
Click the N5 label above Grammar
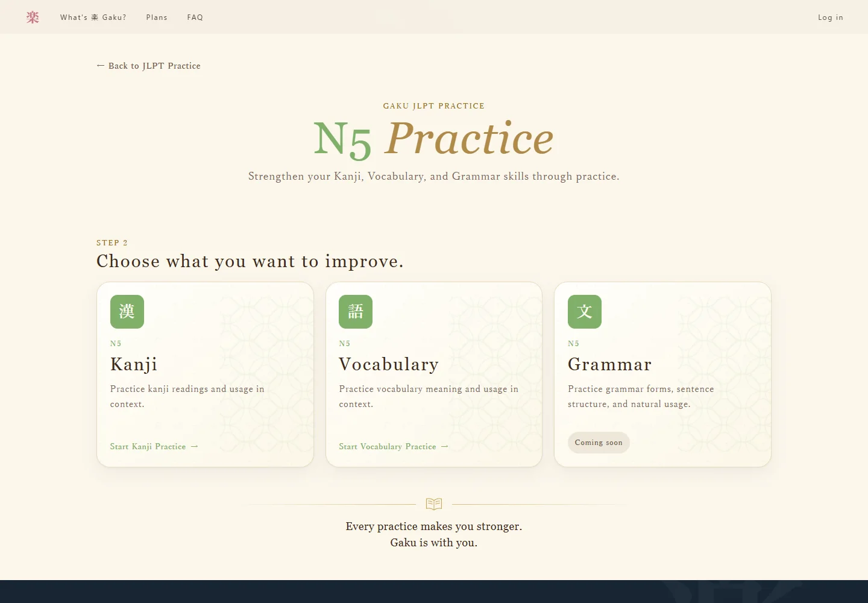click(574, 344)
